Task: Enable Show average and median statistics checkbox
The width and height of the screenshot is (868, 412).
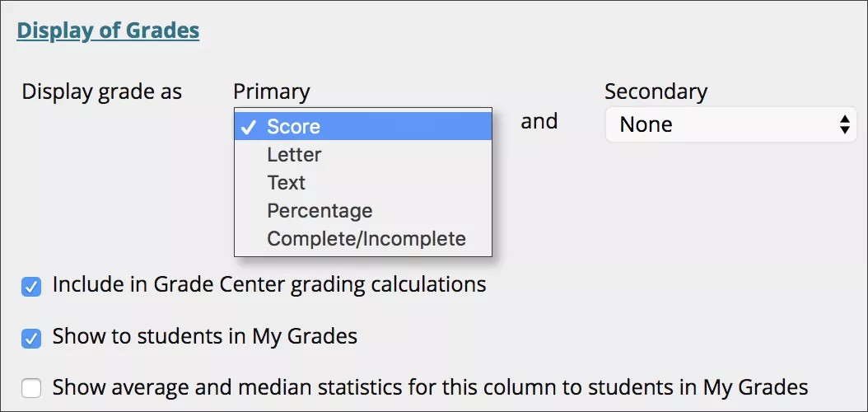Action: tap(31, 388)
